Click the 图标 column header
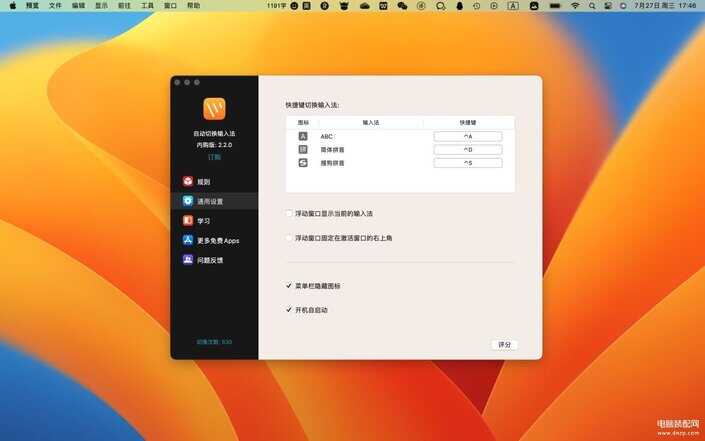Viewport: 705px width, 441px height. 303,122
